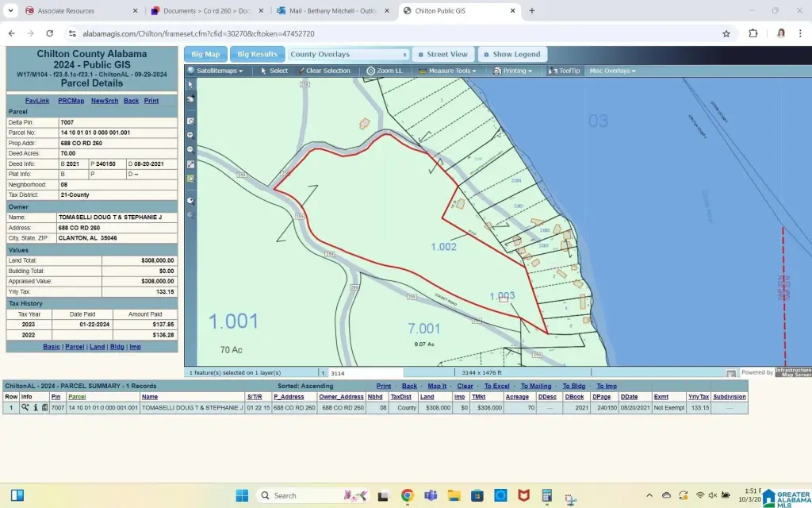Image resolution: width=812 pixels, height=508 pixels.
Task: Click the zoom in magnifier tool
Action: 190,135
